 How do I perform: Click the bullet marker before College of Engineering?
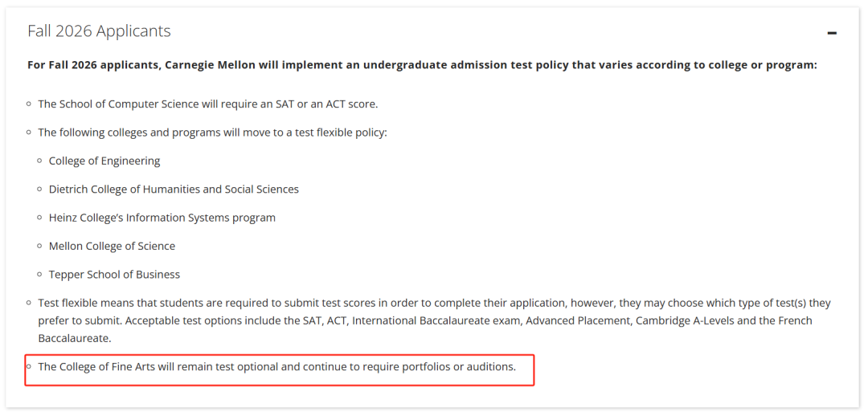pyautogui.click(x=40, y=161)
